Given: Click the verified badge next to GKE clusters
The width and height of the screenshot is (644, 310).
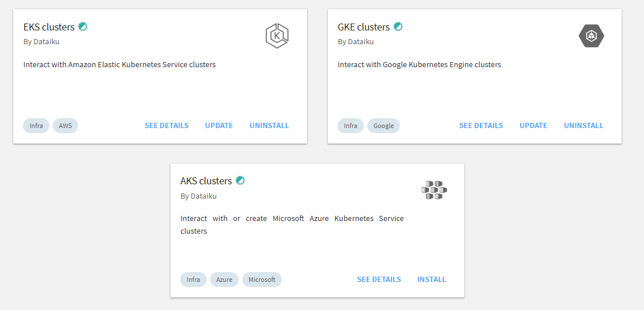Looking at the screenshot, I should pos(398,26).
